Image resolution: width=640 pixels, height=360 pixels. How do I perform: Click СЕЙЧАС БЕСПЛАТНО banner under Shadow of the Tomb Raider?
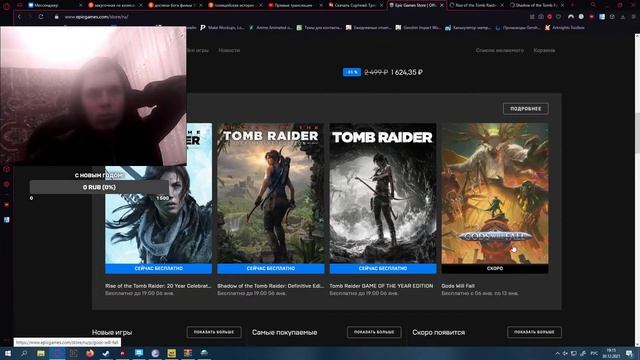(x=271, y=269)
